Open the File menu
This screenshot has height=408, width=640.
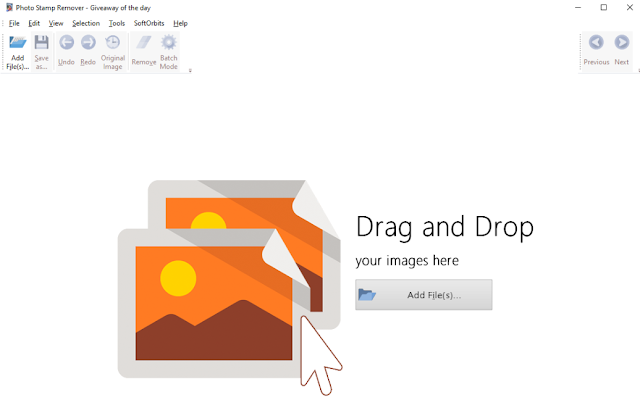14,23
